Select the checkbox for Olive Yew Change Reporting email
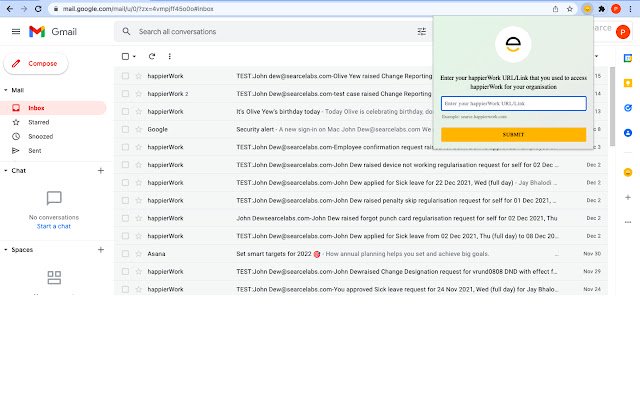Screen dimensions: 640x400 pyautogui.click(x=125, y=76)
